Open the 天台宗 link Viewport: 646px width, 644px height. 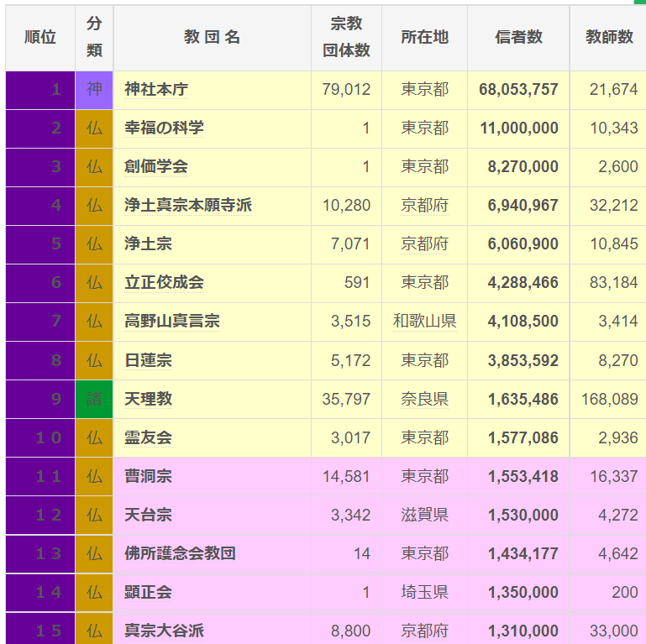pos(148,516)
